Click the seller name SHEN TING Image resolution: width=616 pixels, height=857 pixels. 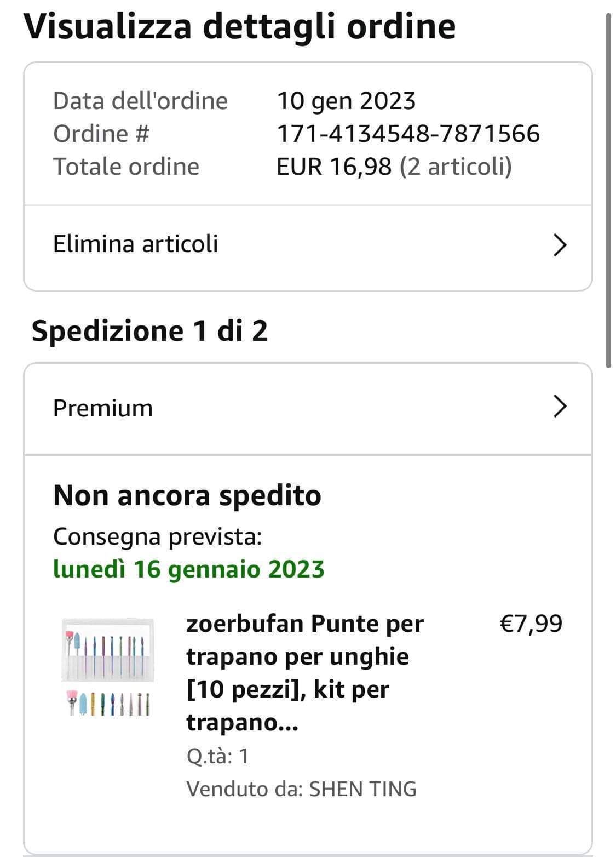coord(362,789)
